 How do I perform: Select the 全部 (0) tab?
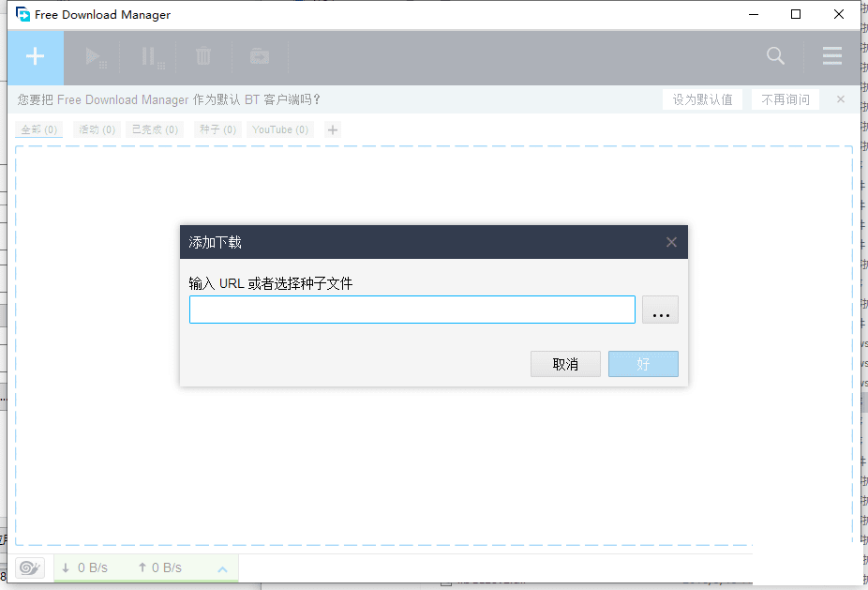[38, 129]
